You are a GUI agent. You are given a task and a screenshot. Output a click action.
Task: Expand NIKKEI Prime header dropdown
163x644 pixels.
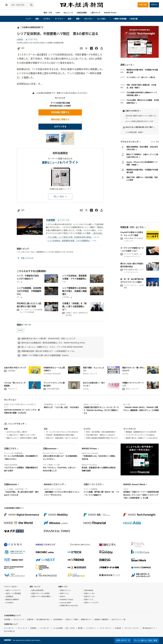(111, 12)
